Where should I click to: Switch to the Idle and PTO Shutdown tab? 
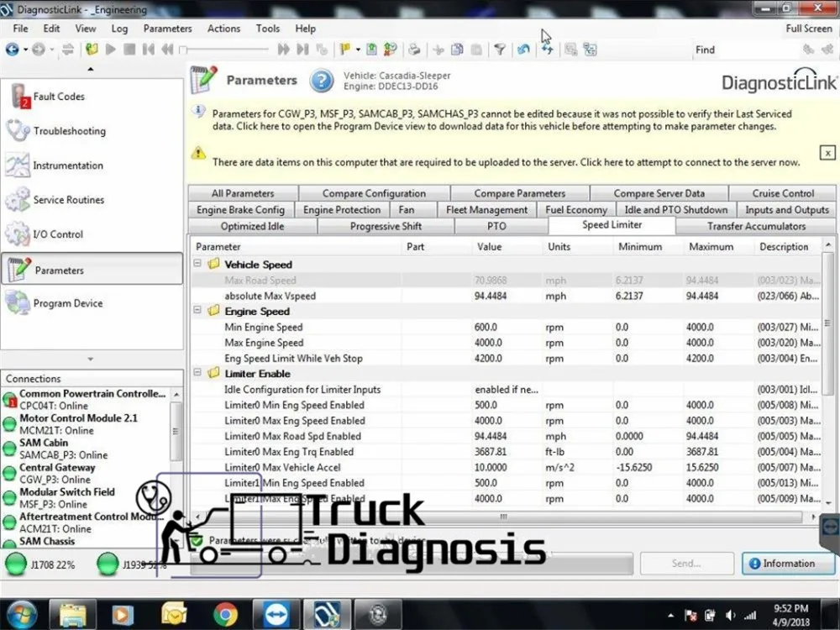coord(676,210)
